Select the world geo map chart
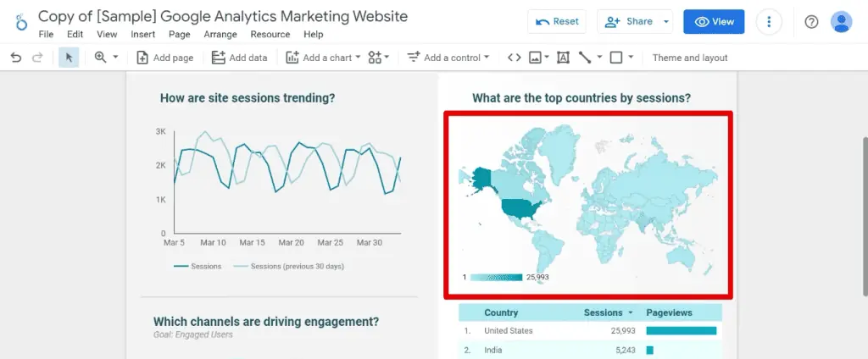868x359 pixels. click(x=587, y=203)
